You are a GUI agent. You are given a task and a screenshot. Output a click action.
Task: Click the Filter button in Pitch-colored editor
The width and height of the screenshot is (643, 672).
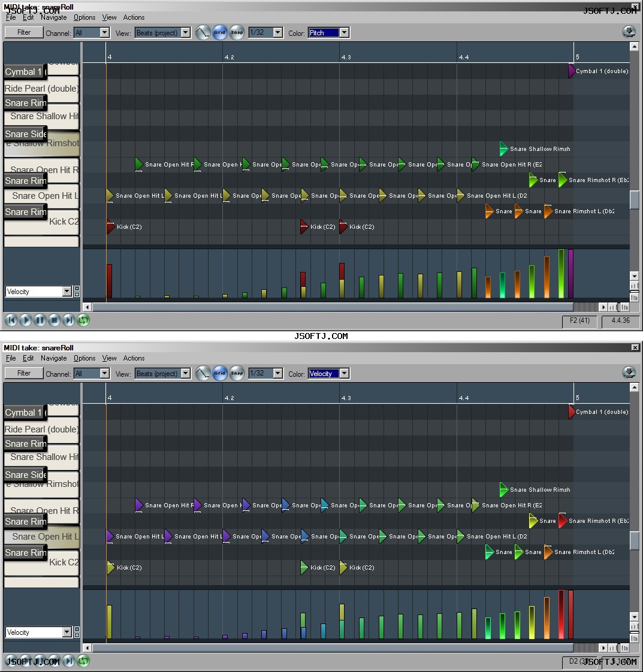24,32
